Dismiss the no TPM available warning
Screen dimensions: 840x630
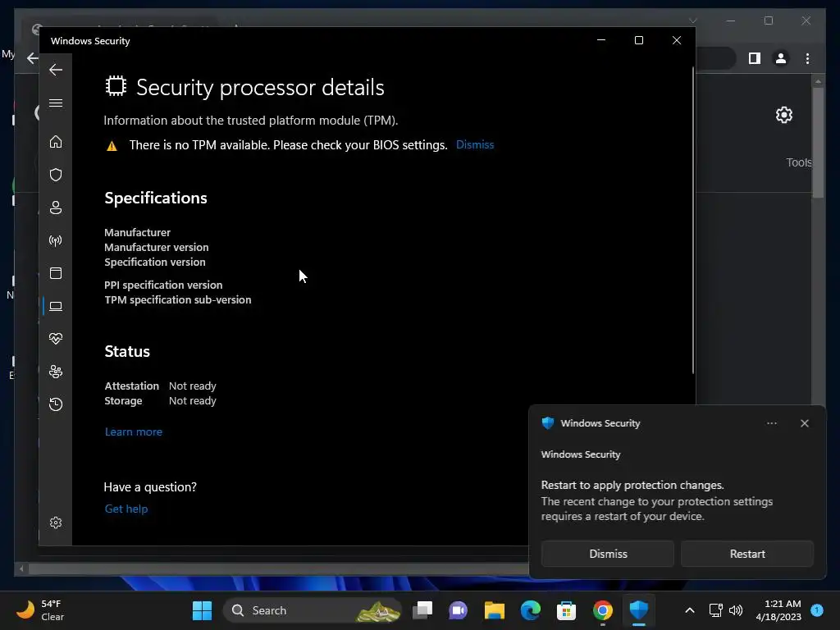pyautogui.click(x=475, y=144)
